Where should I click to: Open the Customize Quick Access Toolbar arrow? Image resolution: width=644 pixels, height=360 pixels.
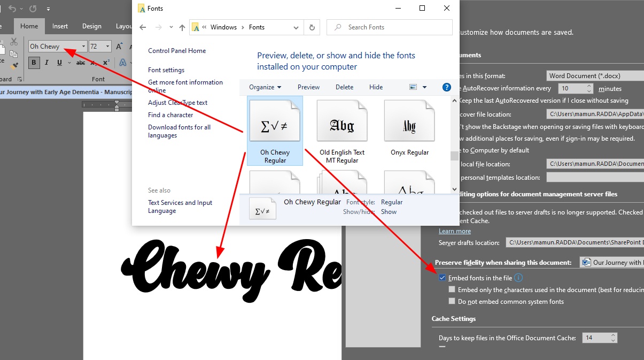click(x=48, y=9)
